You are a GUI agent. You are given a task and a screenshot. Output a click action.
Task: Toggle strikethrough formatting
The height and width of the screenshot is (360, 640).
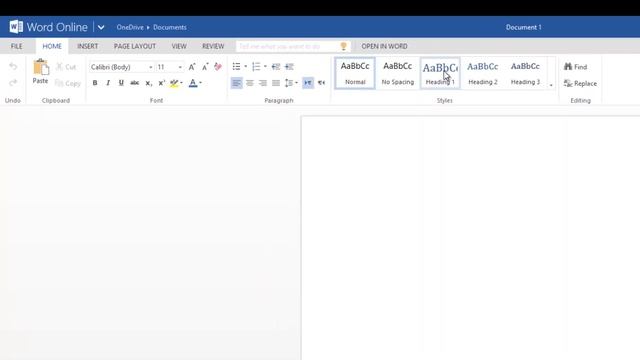[x=134, y=83]
